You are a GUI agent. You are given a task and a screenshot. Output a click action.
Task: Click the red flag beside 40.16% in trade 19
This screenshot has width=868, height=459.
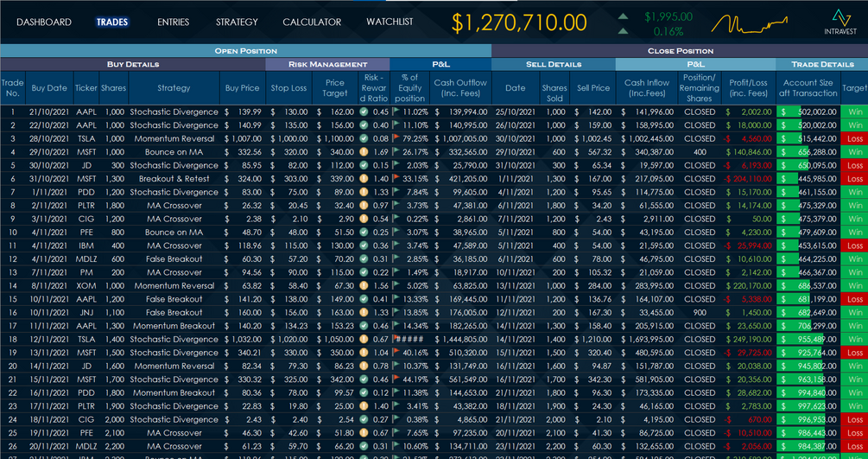(x=396, y=352)
